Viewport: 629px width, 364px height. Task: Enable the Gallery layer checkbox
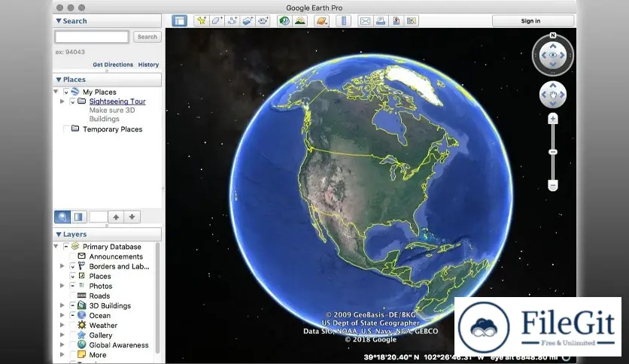click(73, 335)
